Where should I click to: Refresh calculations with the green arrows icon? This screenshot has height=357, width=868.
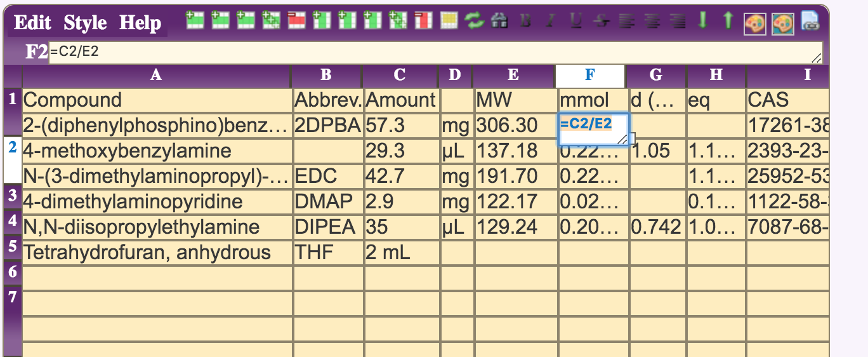(474, 20)
